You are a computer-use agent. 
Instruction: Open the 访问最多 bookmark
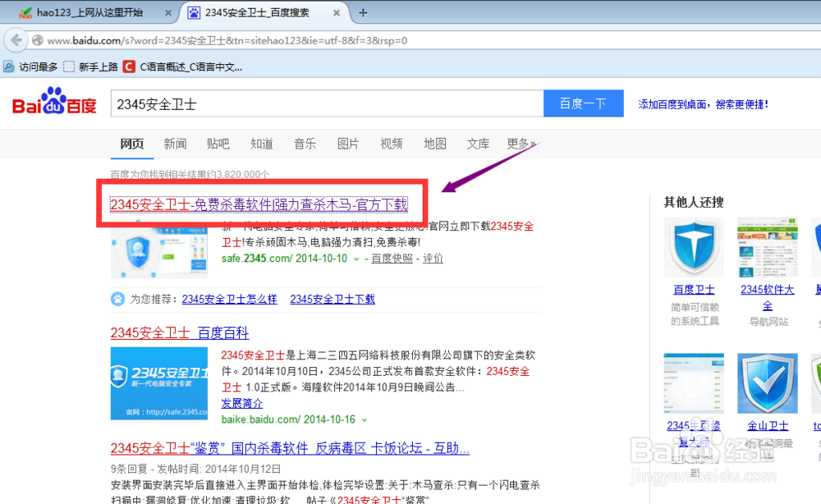point(30,67)
